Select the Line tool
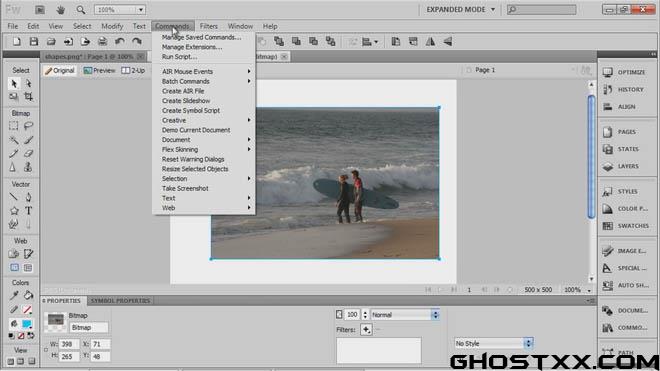660x371 pixels. pyautogui.click(x=13, y=197)
